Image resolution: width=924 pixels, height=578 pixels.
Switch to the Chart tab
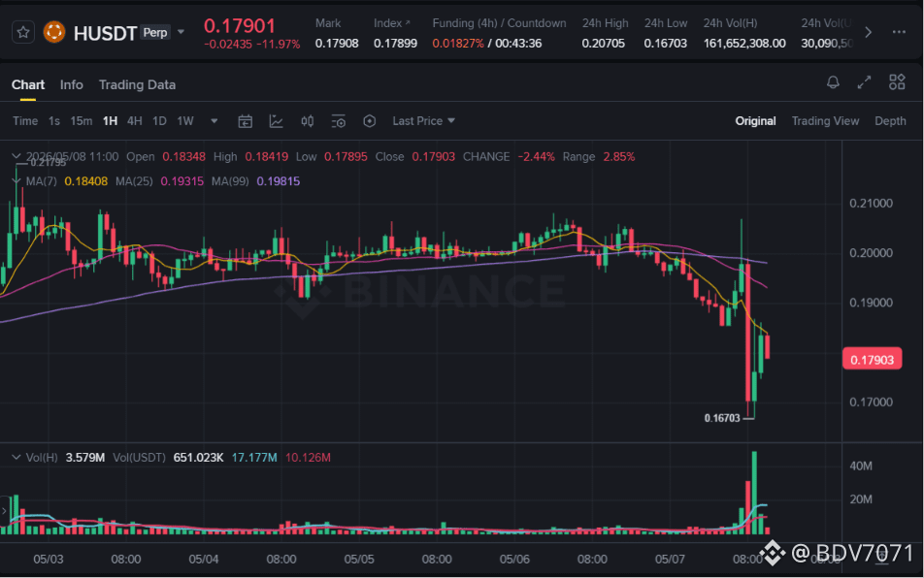(x=28, y=84)
